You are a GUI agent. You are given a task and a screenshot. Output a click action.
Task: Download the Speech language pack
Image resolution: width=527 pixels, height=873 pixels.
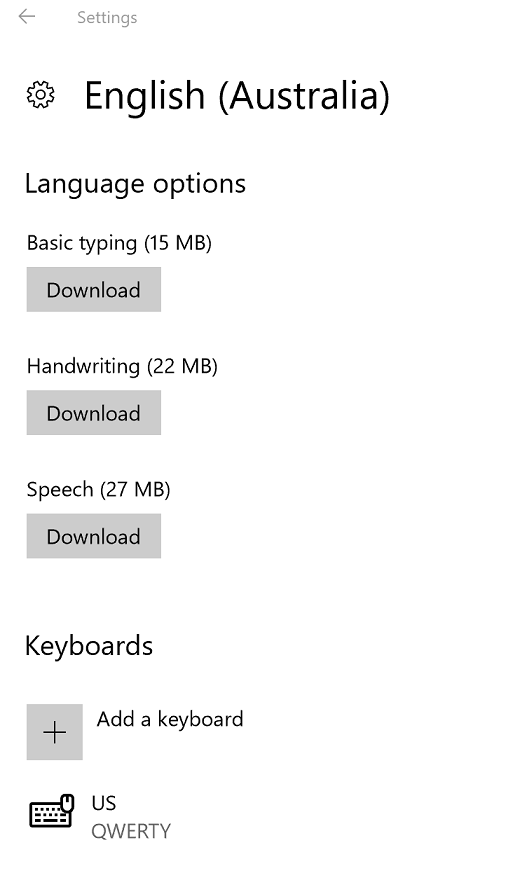tap(93, 536)
